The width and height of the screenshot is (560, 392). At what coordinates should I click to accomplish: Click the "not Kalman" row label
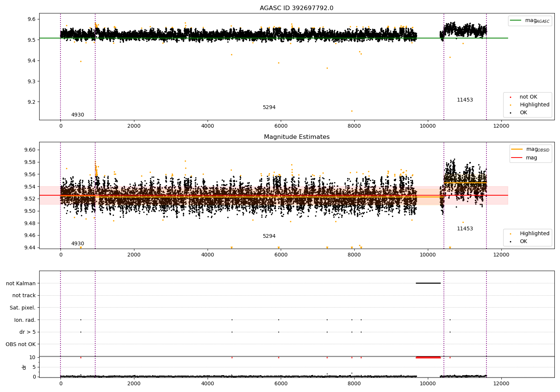click(21, 283)
